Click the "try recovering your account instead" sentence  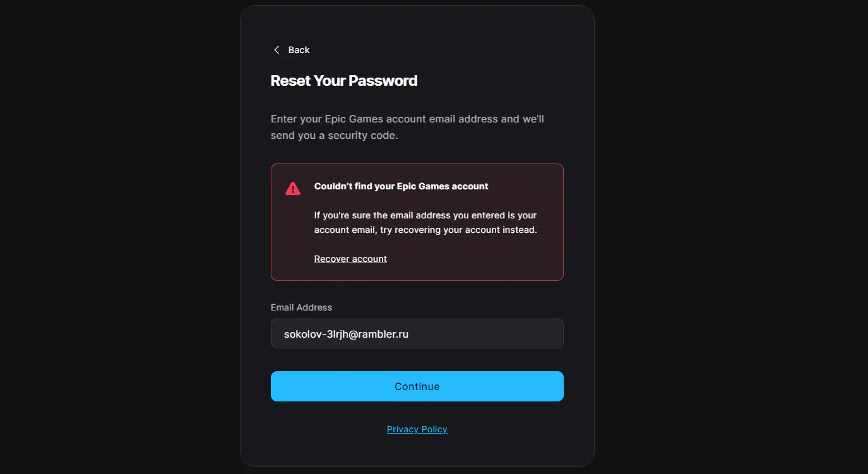458,230
